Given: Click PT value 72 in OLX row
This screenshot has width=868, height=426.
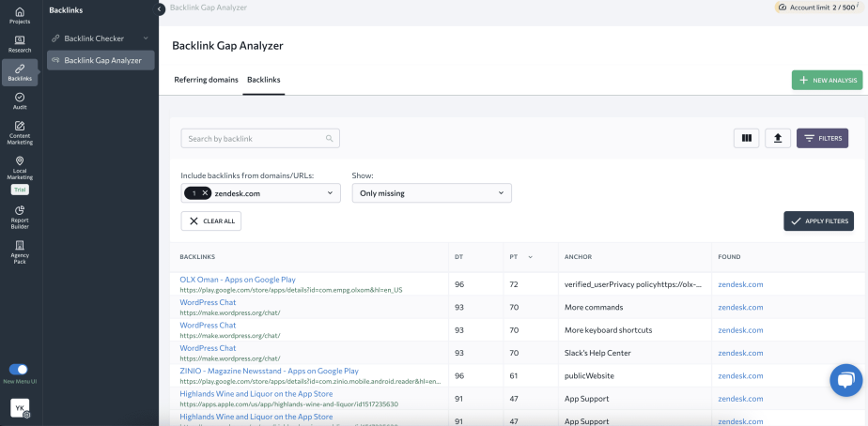Looking at the screenshot, I should (x=514, y=284).
